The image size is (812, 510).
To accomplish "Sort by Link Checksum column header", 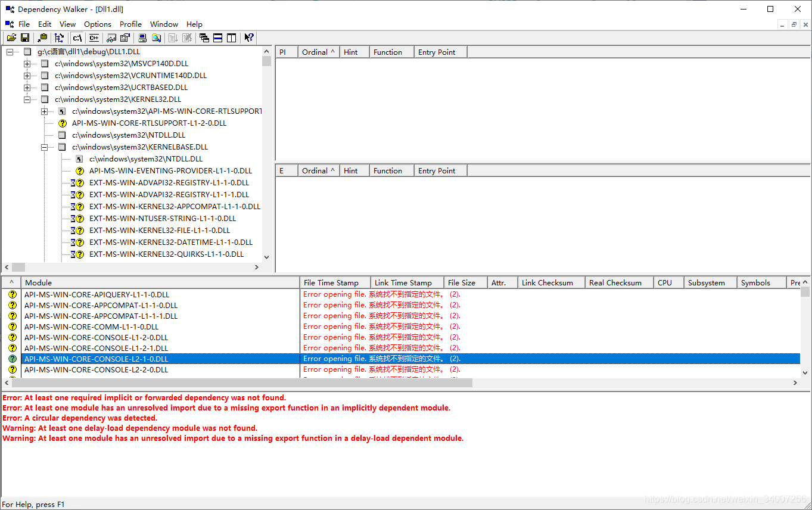I will (552, 282).
